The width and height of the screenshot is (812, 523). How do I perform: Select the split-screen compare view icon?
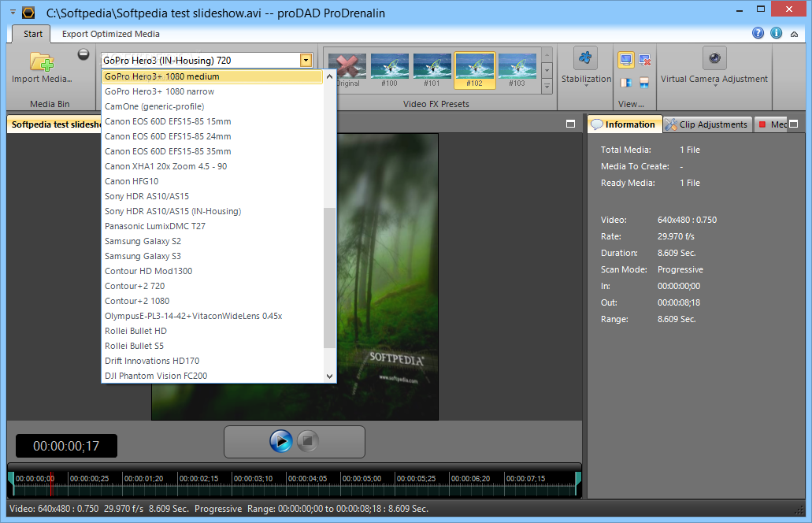pyautogui.click(x=626, y=83)
